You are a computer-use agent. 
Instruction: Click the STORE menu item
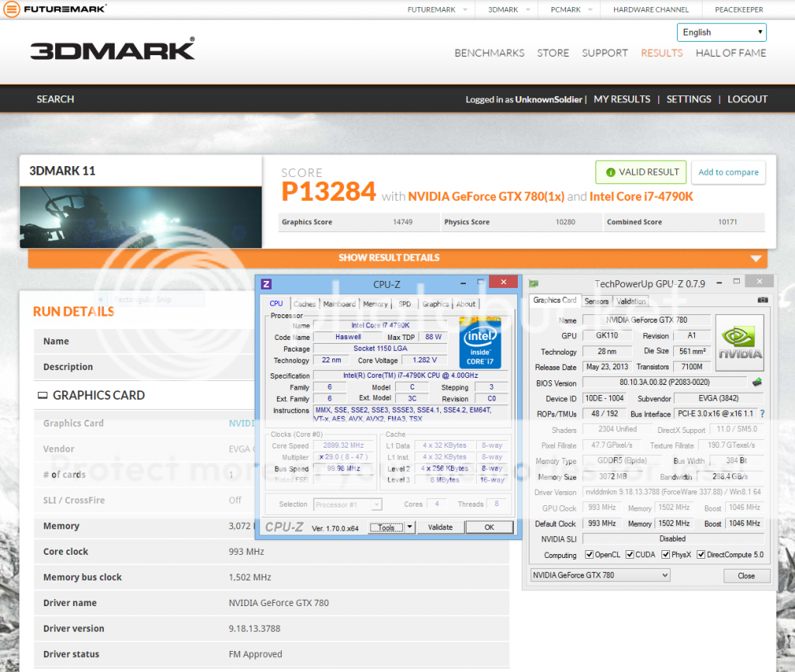point(553,54)
